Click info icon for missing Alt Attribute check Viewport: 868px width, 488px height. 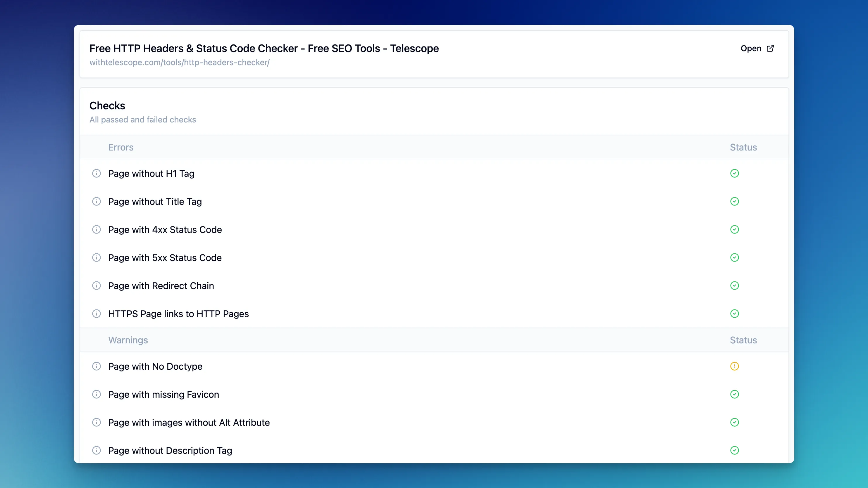tap(97, 422)
